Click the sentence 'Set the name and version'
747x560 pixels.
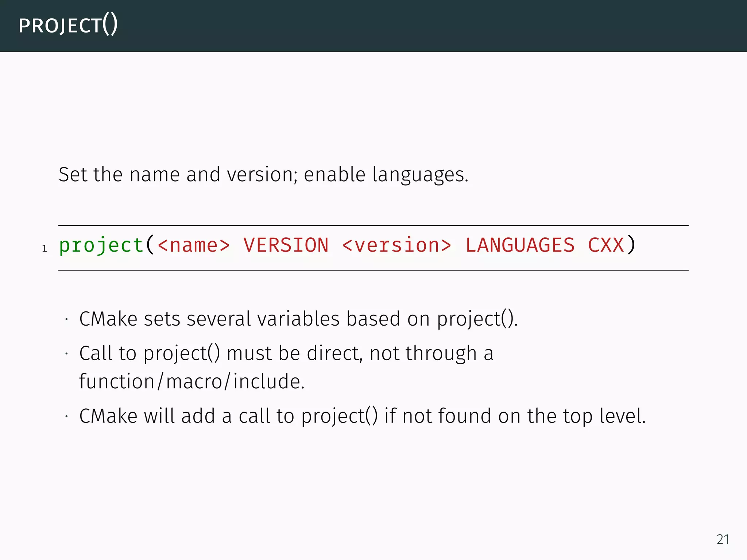click(178, 174)
